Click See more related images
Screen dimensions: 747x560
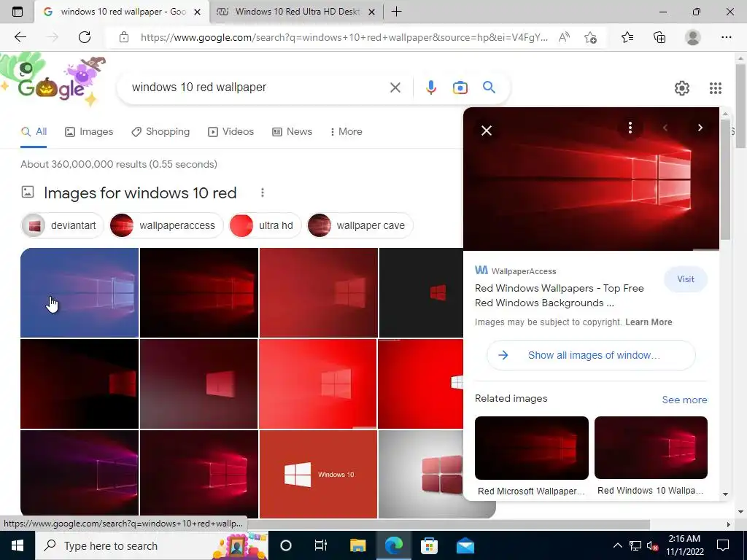[684, 400]
